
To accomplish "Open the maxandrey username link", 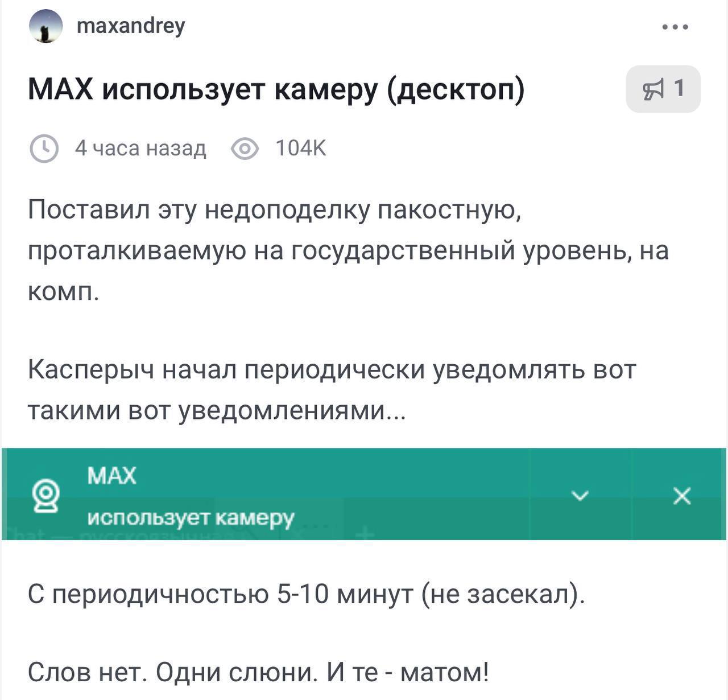I will [131, 26].
